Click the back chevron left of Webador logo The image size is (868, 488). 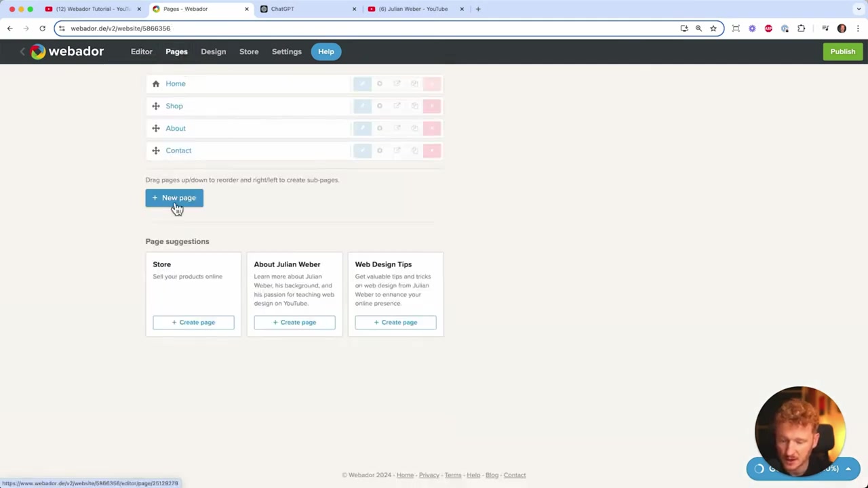tap(22, 52)
